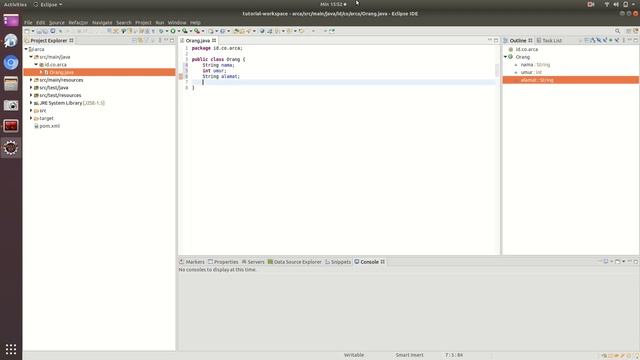640x360 pixels.
Task: Expand the src/main/resources folder
Action: tap(31, 80)
